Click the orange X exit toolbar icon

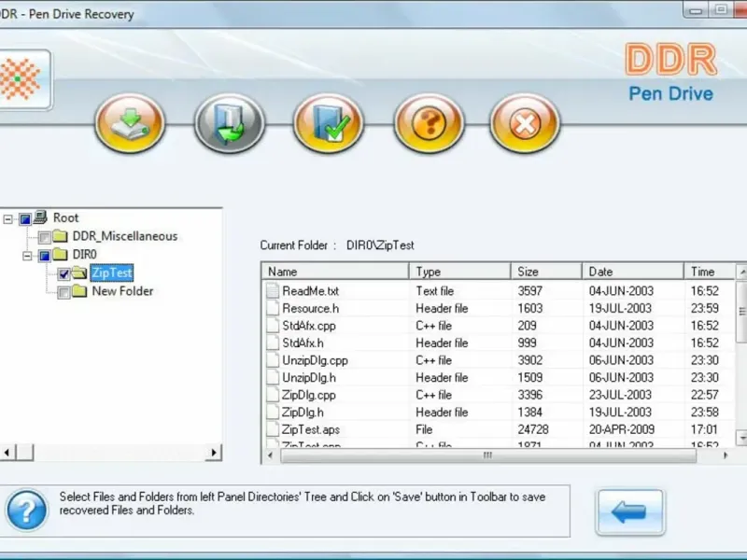[x=525, y=123]
